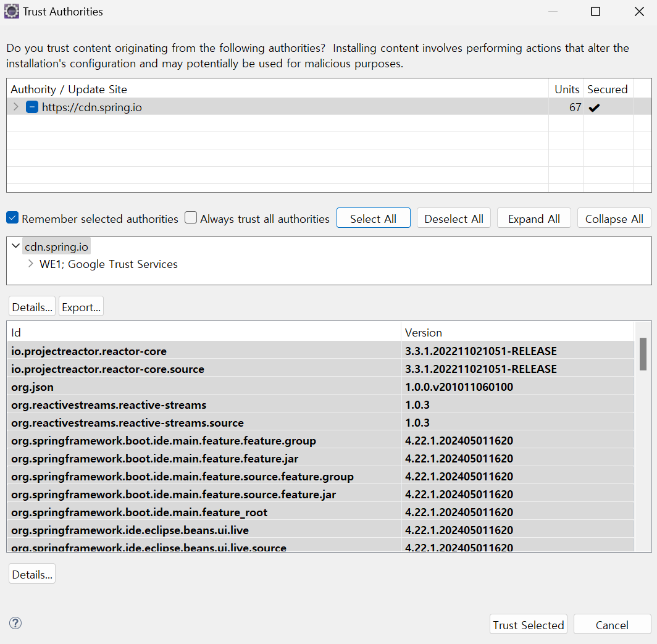657x644 pixels.
Task: Expand the https://cdn.spring.io authority row
Action: point(16,107)
